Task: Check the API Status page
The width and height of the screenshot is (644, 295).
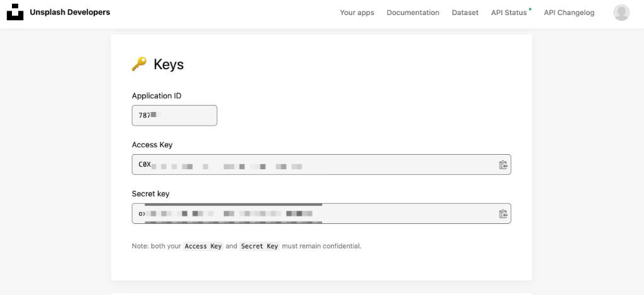Action: click(509, 13)
